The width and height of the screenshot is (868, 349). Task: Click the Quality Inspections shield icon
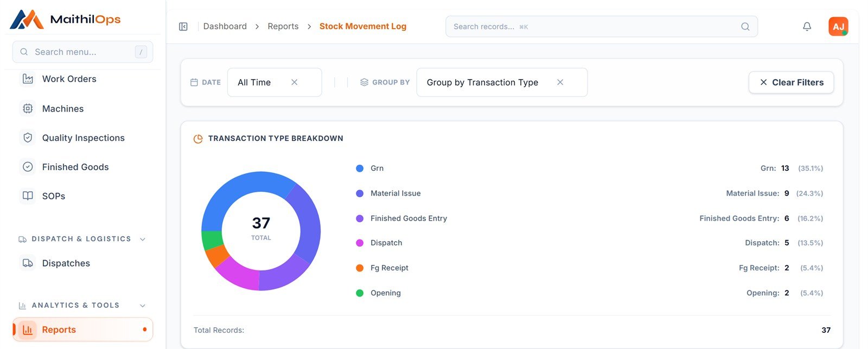coord(28,138)
